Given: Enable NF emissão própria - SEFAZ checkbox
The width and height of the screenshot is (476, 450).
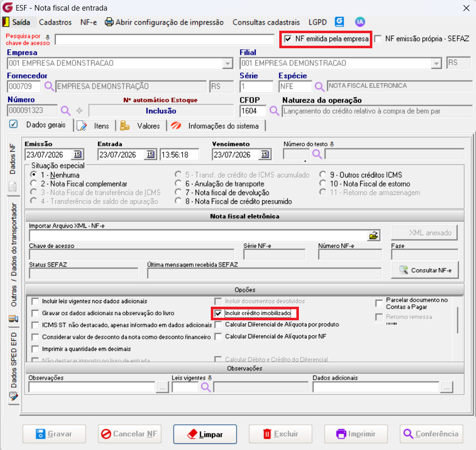Looking at the screenshot, I should (378, 39).
